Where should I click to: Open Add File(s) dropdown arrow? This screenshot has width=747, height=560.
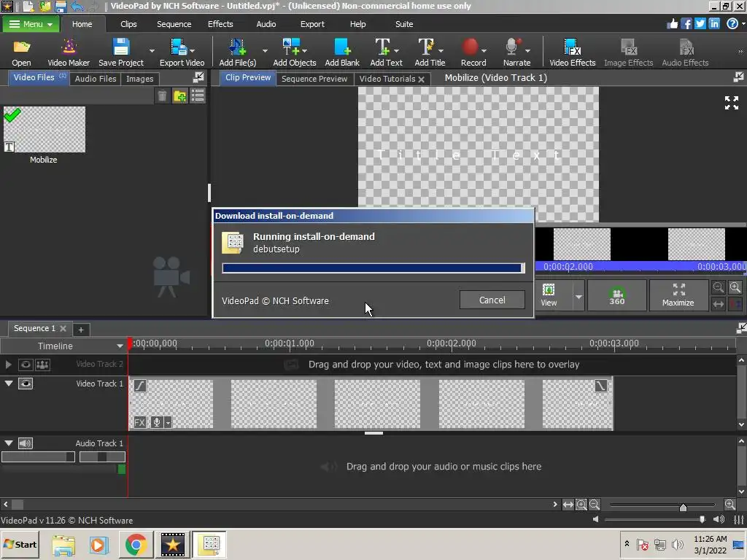[x=265, y=50]
